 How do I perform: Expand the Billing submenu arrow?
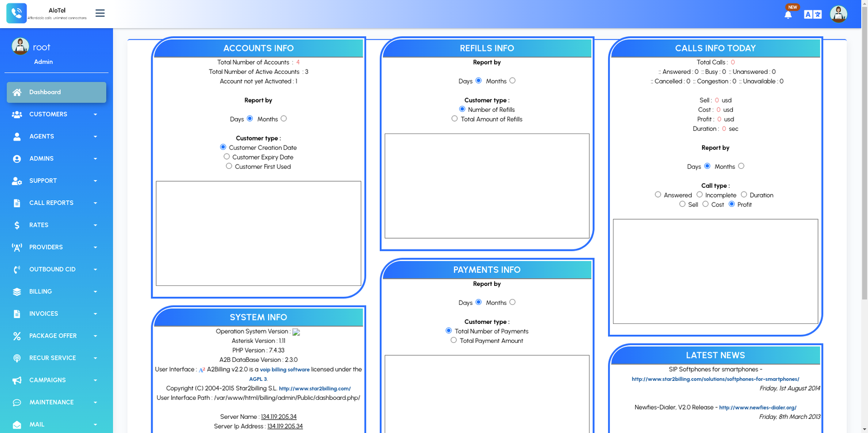[95, 292]
